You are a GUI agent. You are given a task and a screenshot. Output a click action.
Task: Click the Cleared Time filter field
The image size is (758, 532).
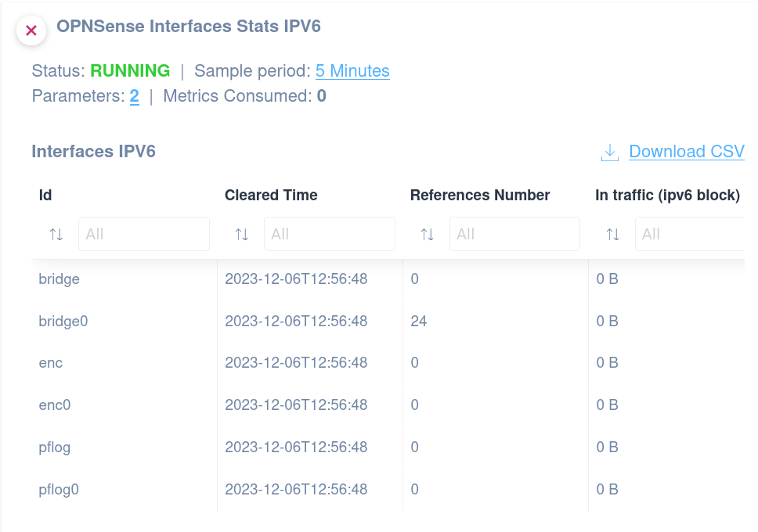(x=329, y=233)
